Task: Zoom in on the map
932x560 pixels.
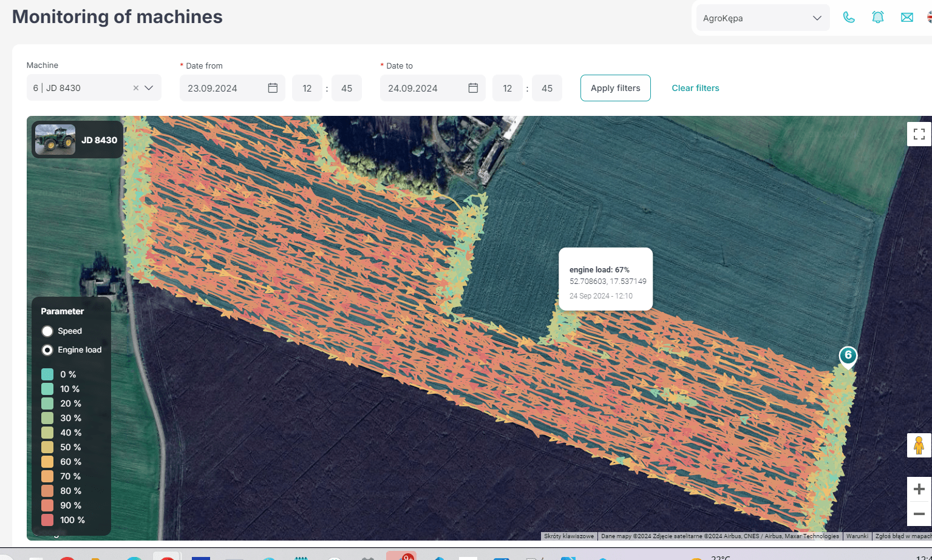Action: click(919, 488)
